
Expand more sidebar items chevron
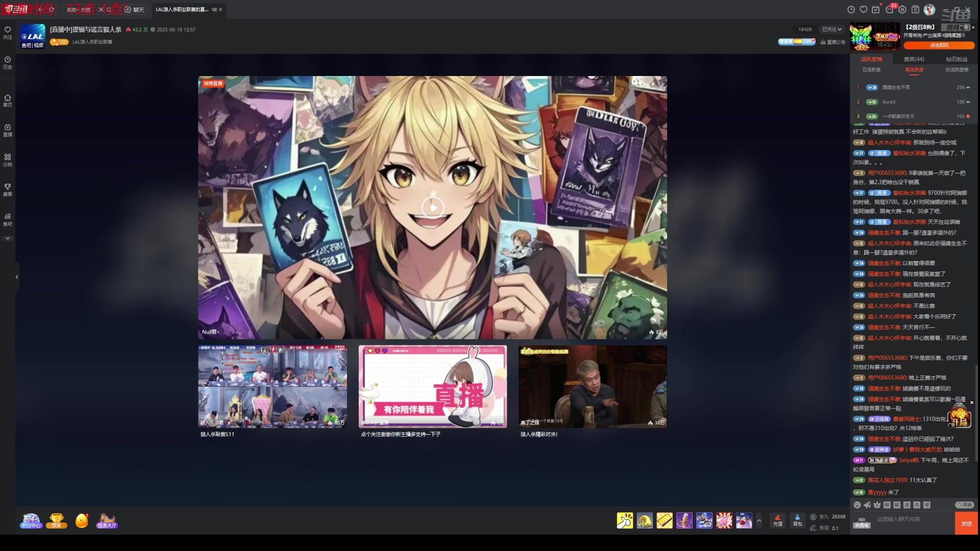coord(7,238)
